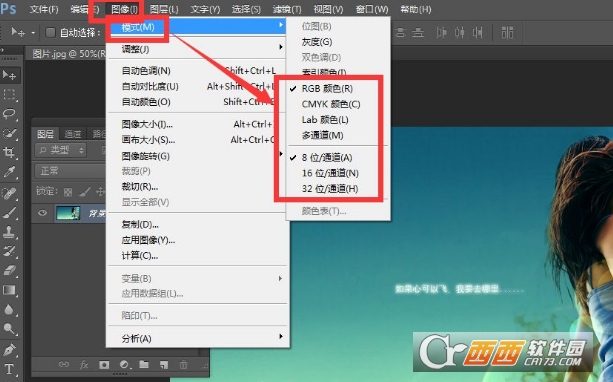
Task: Open the 滤镜(T) menu
Action: (287, 9)
